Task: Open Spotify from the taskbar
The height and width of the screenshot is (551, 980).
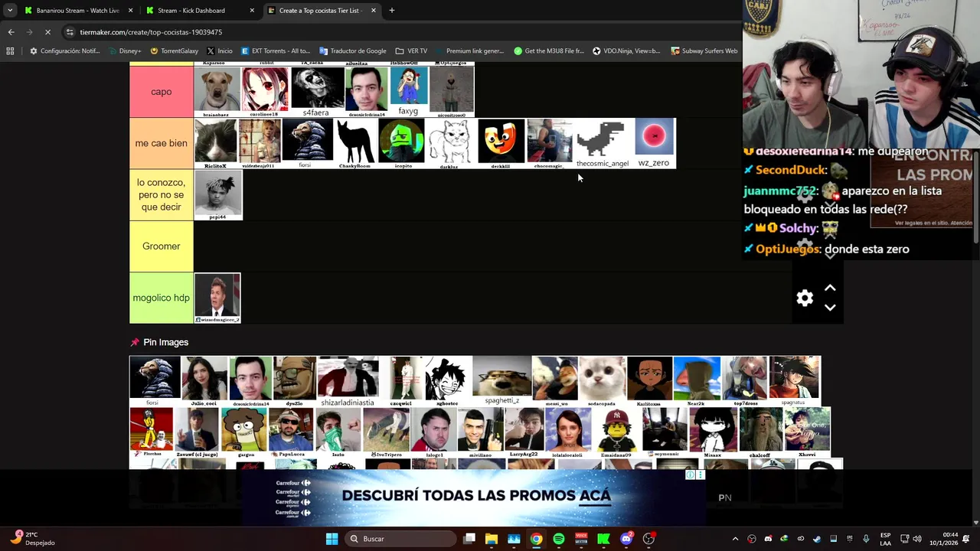Action: (559, 539)
